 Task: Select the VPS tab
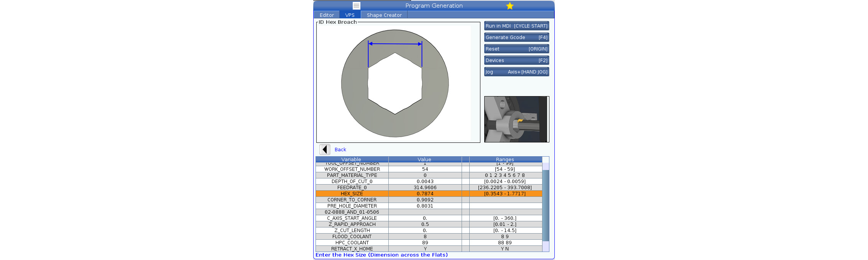[350, 15]
